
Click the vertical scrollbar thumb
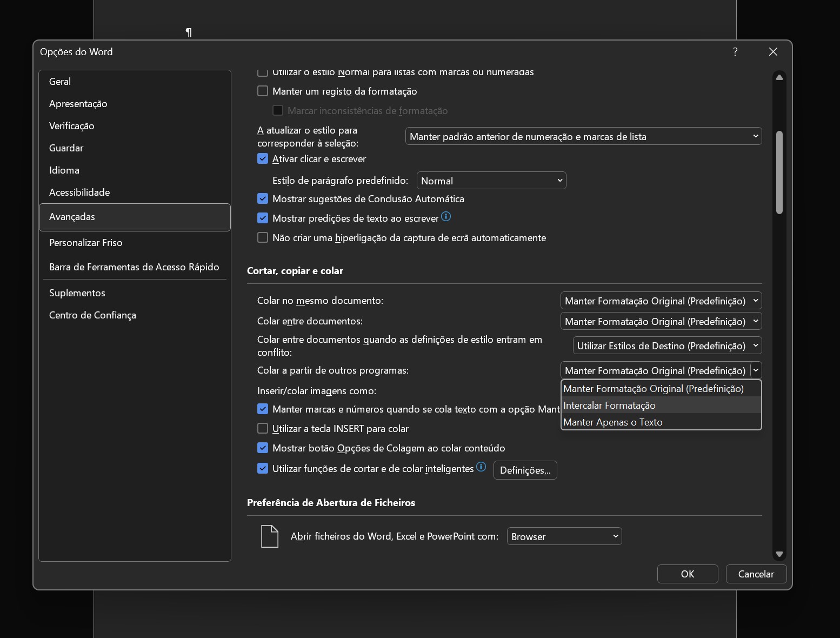779,172
